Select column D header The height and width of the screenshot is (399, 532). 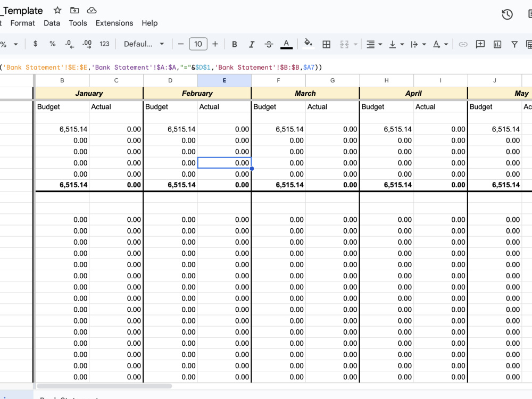tap(170, 80)
